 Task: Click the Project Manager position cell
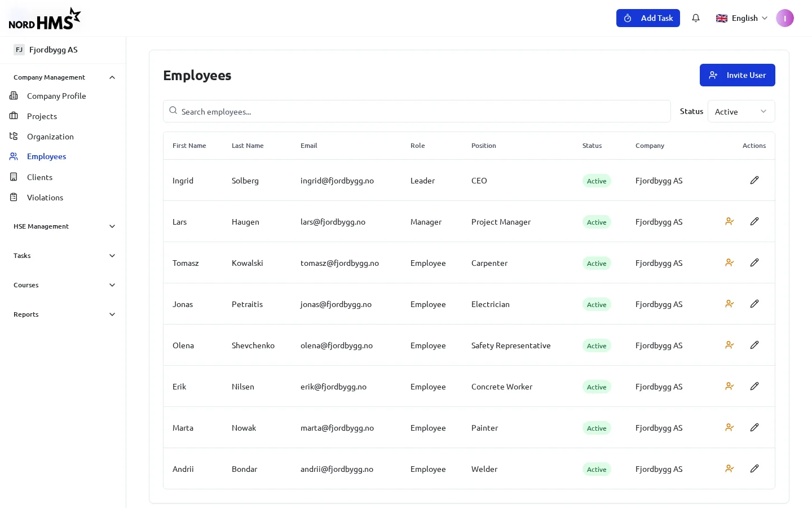pyautogui.click(x=501, y=222)
